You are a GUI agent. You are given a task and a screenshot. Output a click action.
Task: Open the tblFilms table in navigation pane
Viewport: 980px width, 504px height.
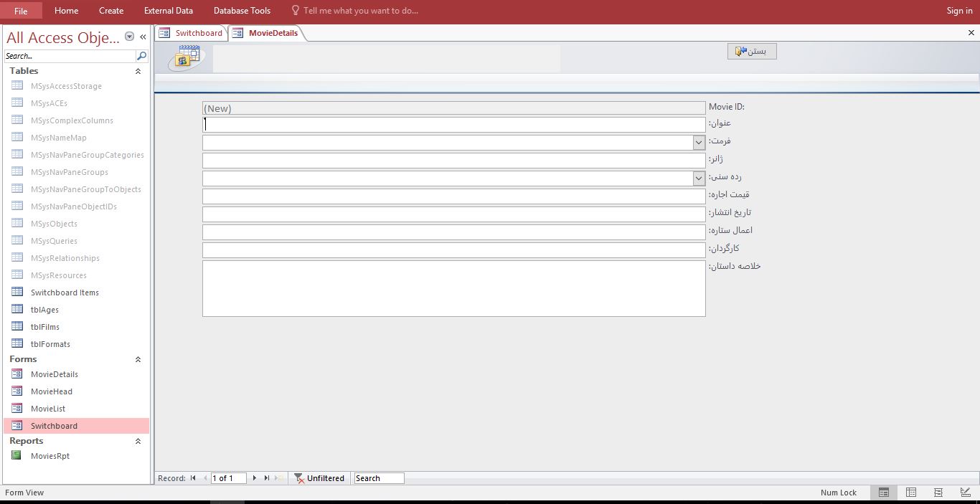click(x=44, y=327)
